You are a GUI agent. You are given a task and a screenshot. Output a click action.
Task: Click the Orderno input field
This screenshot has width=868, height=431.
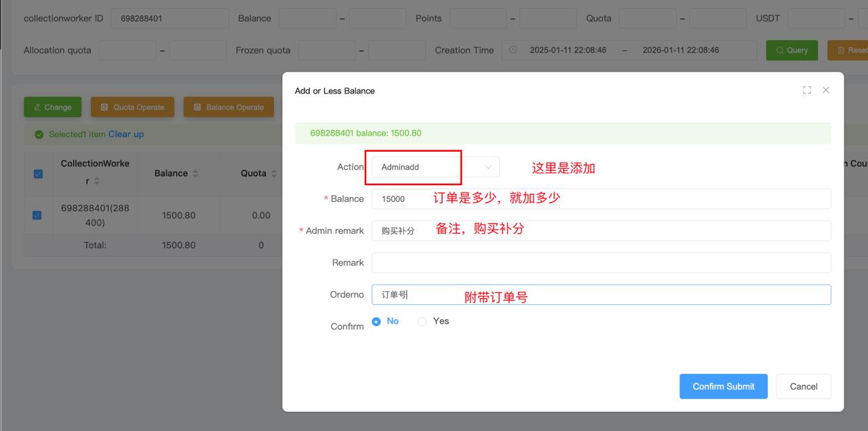610,295
